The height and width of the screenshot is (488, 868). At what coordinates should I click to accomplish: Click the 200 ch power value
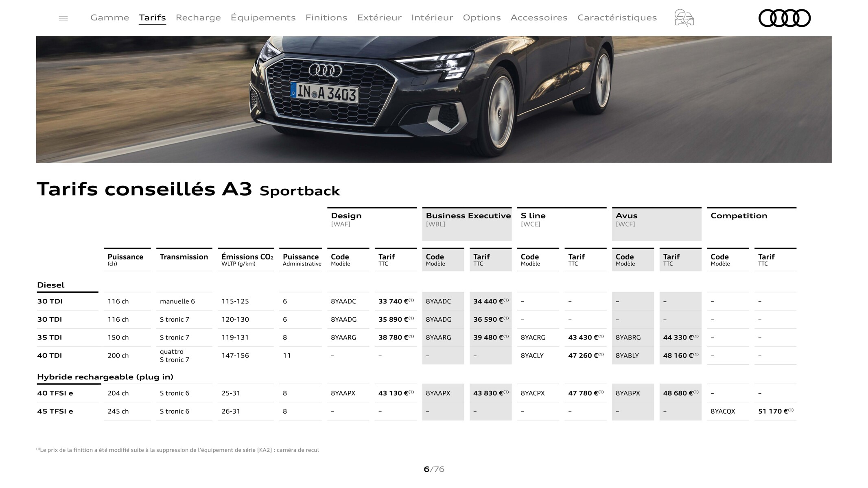pos(118,355)
